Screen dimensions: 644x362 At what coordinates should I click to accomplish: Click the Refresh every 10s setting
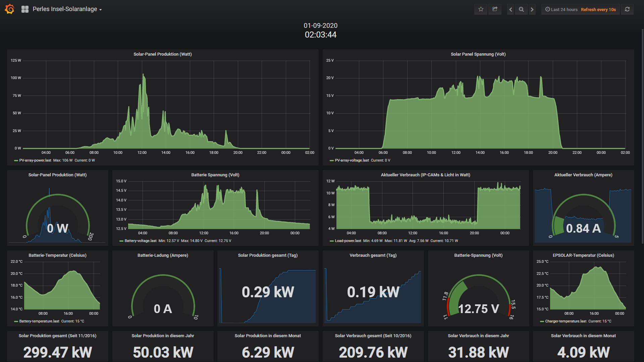(598, 9)
